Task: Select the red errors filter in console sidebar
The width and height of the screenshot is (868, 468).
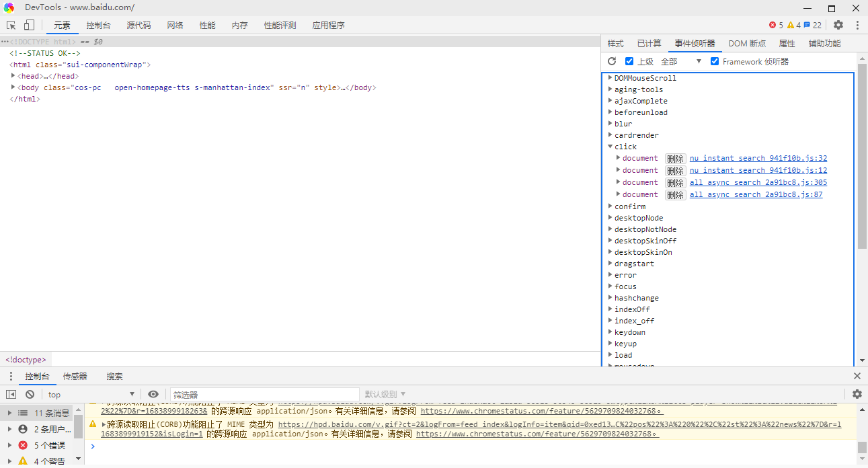Action: (x=23, y=445)
